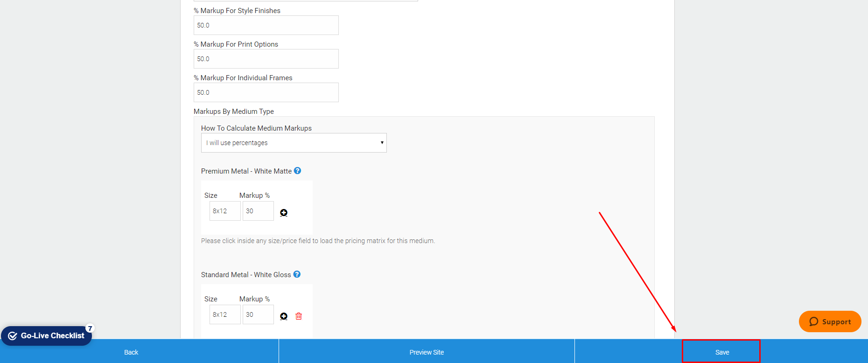Add a size row under Standard Metal

pos(284,316)
